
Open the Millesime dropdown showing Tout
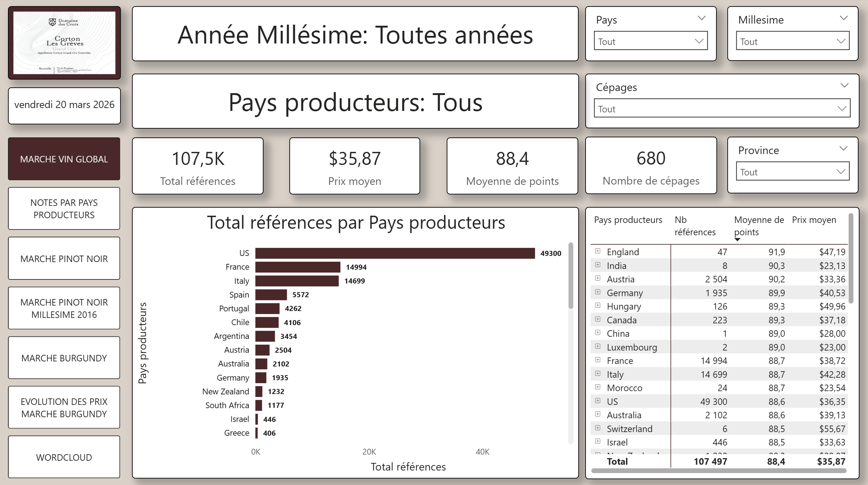point(793,41)
